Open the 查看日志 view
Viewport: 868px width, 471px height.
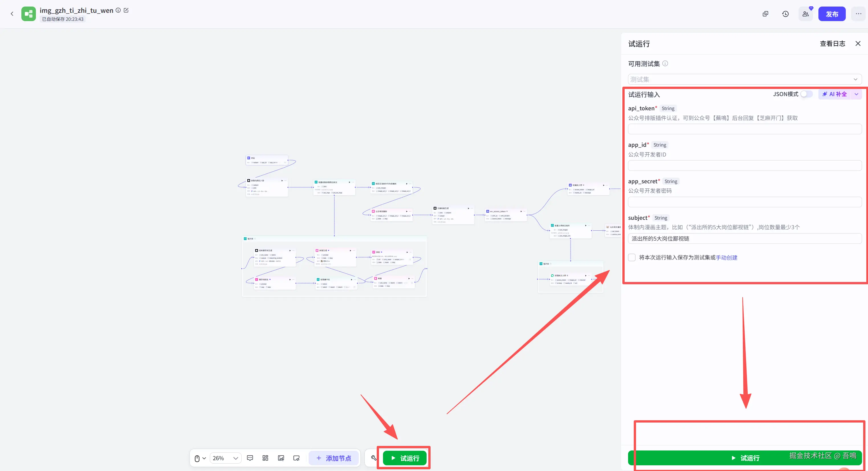coord(832,44)
